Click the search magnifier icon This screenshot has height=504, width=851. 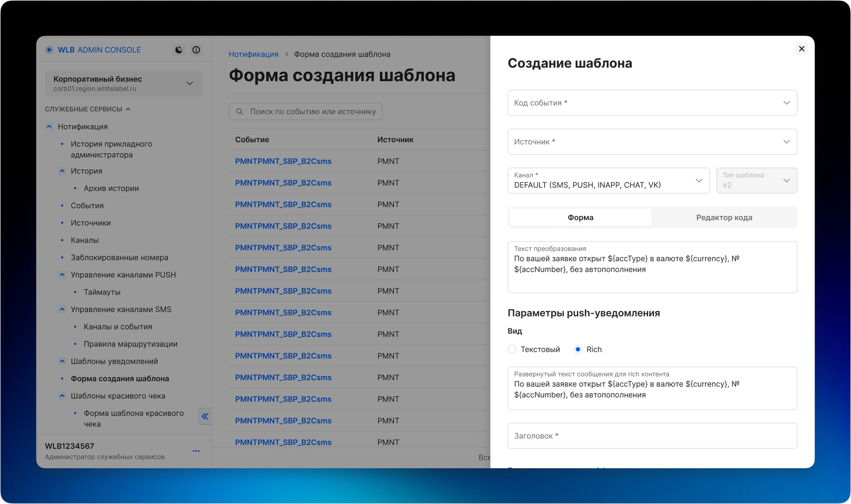(239, 111)
